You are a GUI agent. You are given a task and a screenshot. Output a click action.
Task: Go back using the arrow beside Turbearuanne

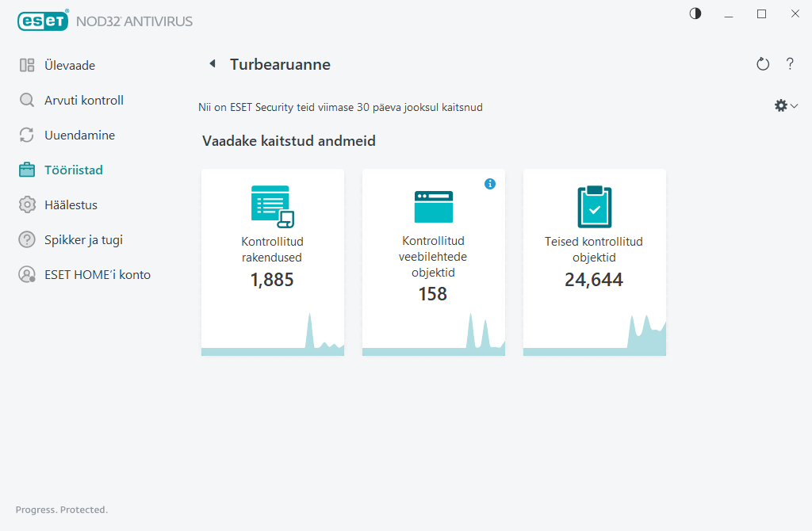click(x=213, y=63)
